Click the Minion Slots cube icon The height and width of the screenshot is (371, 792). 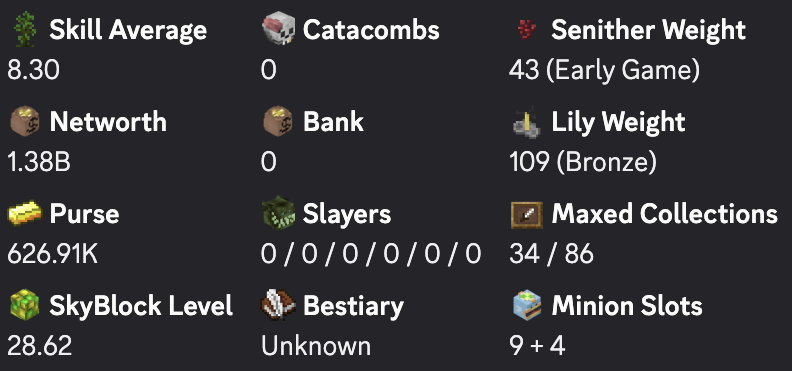(x=527, y=304)
